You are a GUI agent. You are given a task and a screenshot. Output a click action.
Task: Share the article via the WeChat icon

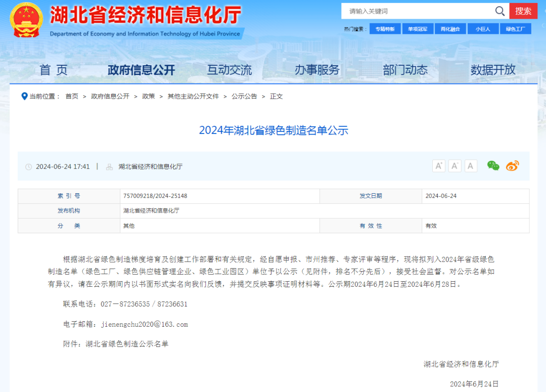[x=493, y=165]
